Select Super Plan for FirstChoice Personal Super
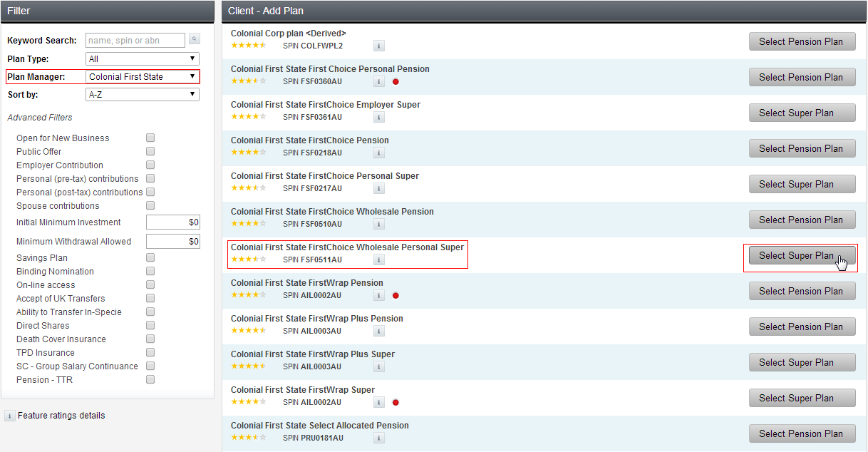This screenshot has height=452, width=868. pyautogui.click(x=802, y=184)
